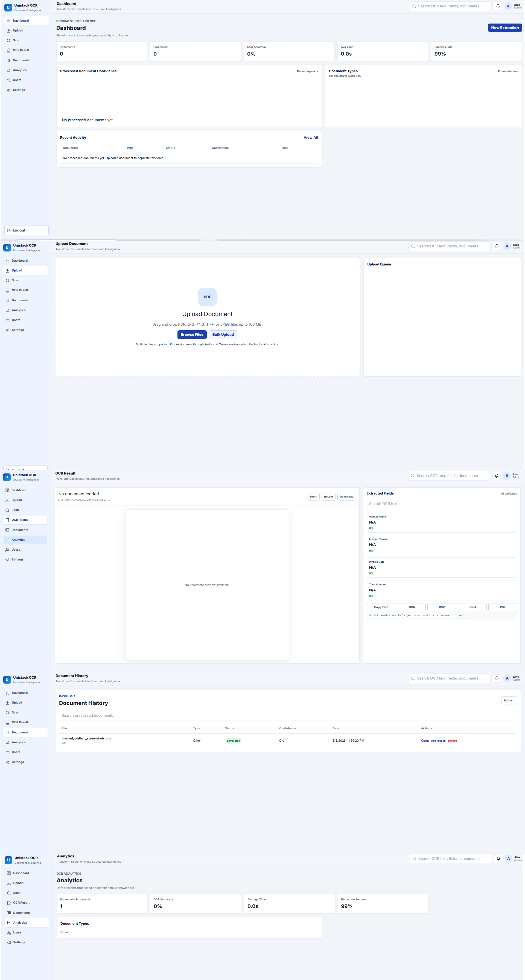Click the notification bell on the Document History page
This screenshot has width=525, height=980.
[497, 678]
